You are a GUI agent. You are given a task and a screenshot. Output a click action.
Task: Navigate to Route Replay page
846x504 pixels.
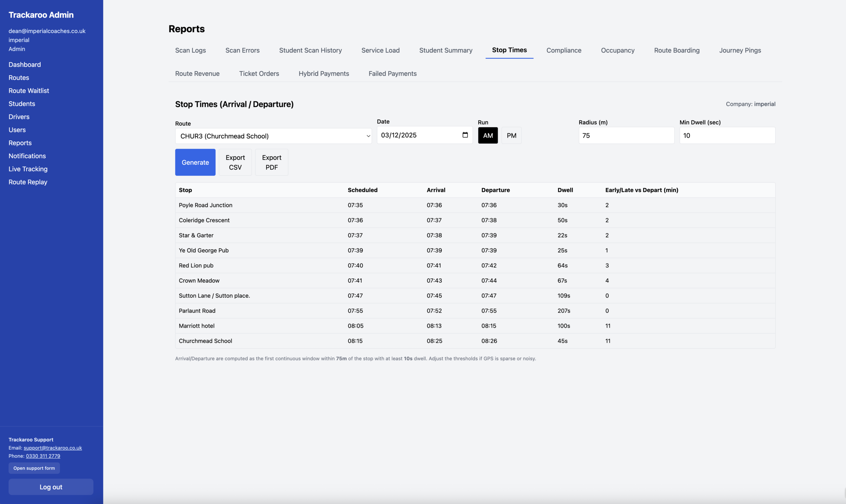tap(28, 182)
